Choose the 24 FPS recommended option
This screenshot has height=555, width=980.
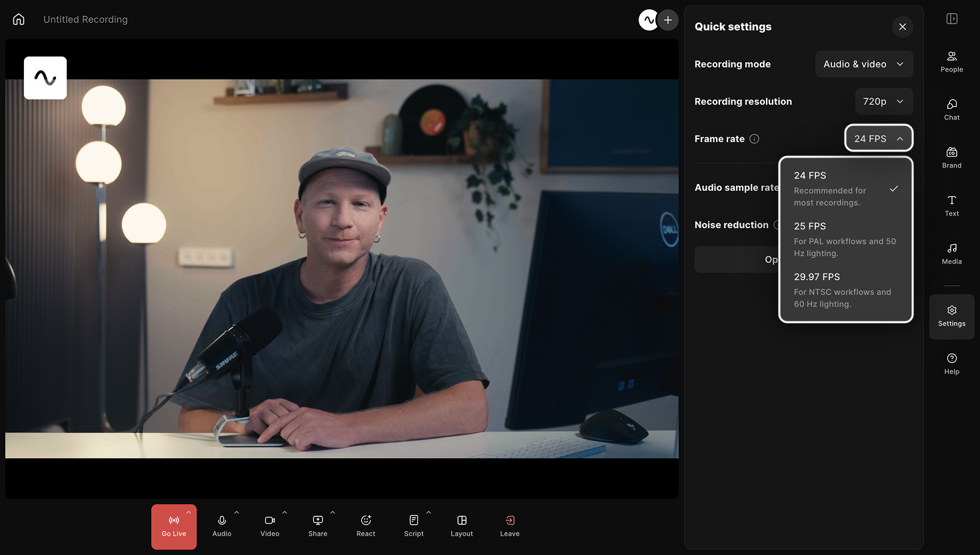tap(845, 189)
